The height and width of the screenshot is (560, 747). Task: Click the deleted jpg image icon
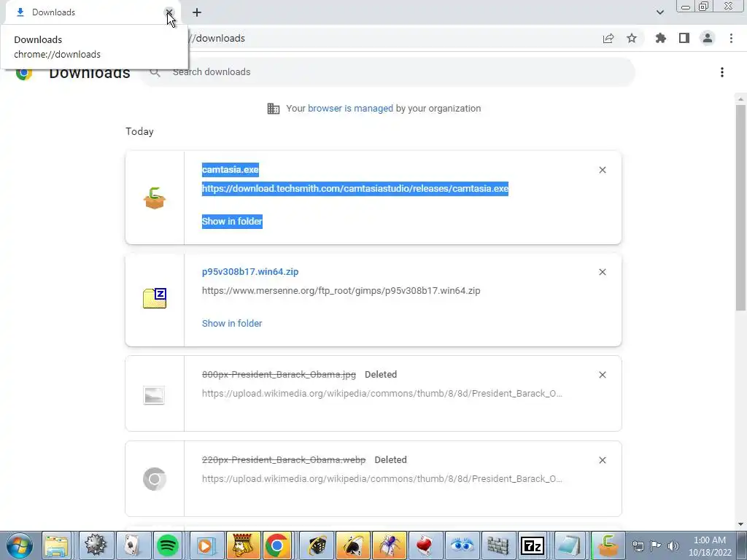154,395
